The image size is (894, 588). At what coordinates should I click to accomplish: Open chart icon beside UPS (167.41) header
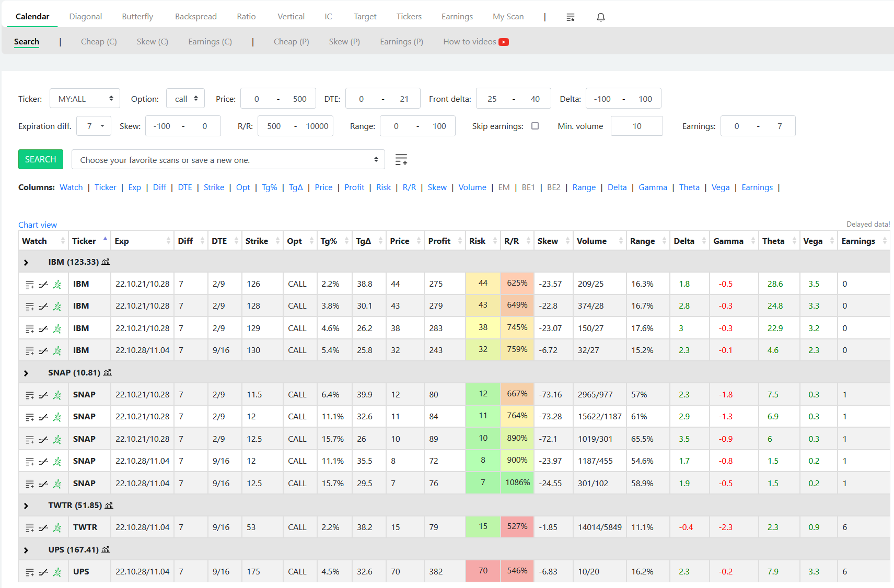click(106, 549)
